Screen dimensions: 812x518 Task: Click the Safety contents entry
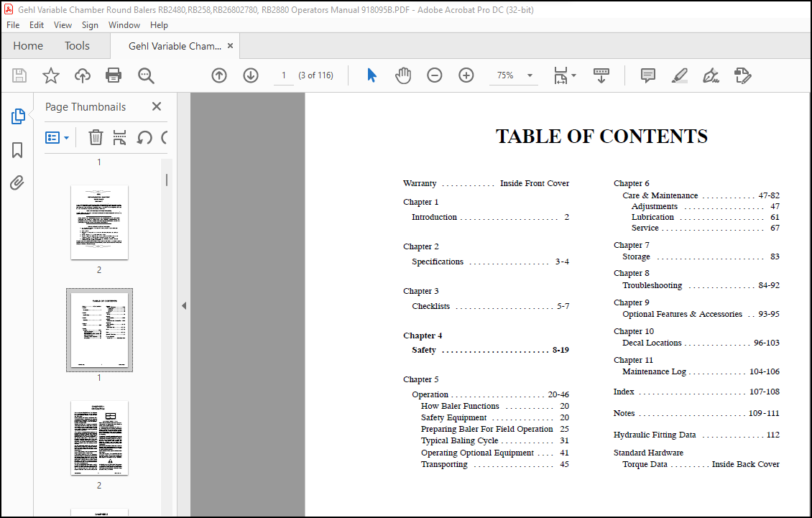(490, 350)
